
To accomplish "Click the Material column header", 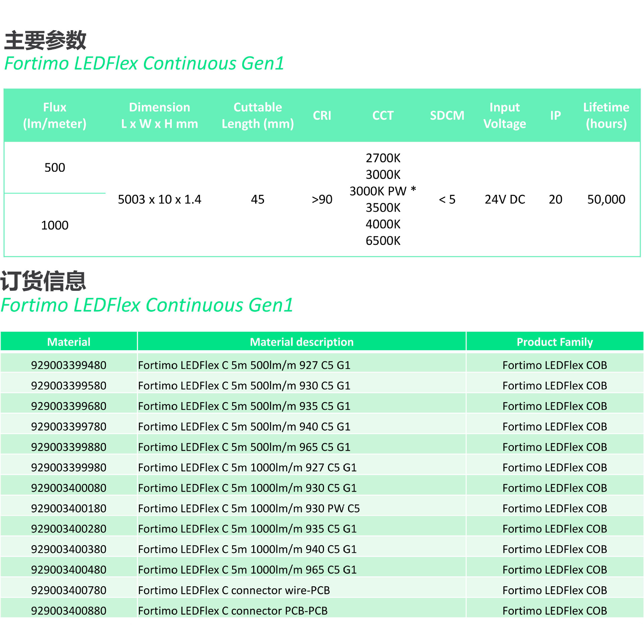I will pos(69,342).
